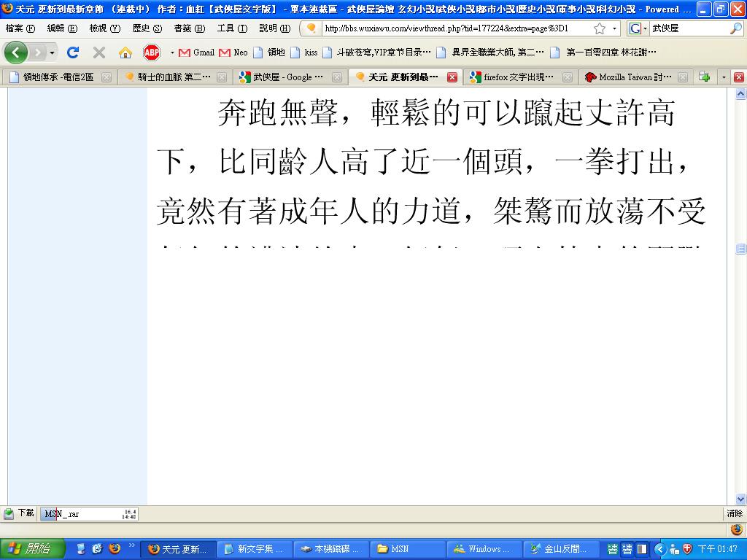Switch to the 新文字集 taskbar window

[x=255, y=549]
